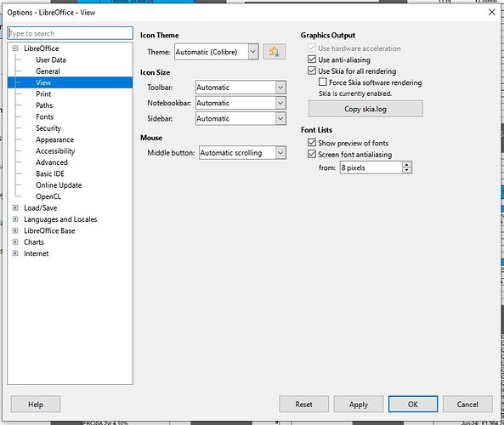Select Fonts in the tree

click(44, 116)
